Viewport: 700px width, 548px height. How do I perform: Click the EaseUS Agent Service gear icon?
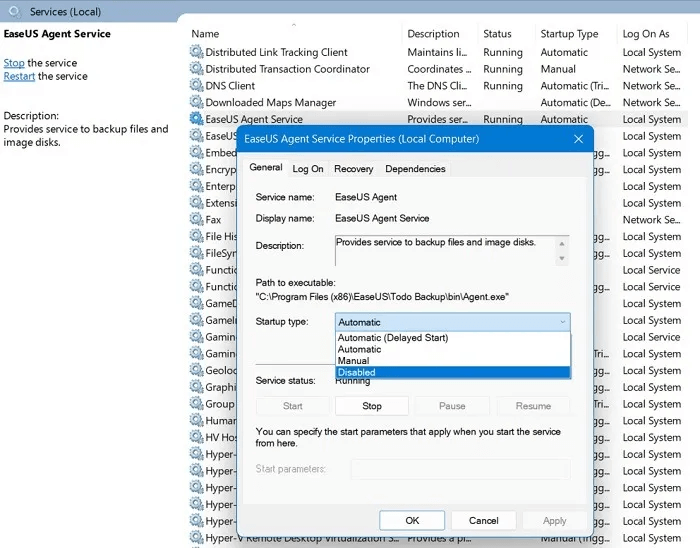[196, 119]
